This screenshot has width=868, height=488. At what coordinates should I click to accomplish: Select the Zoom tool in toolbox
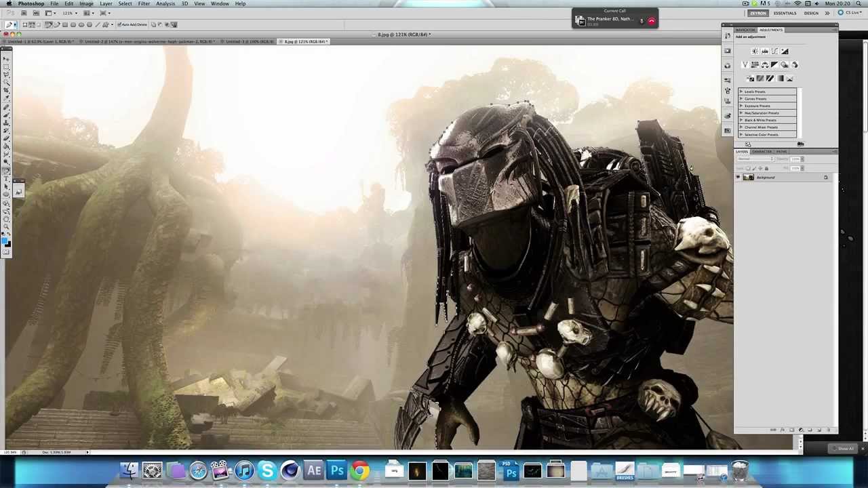coord(7,226)
